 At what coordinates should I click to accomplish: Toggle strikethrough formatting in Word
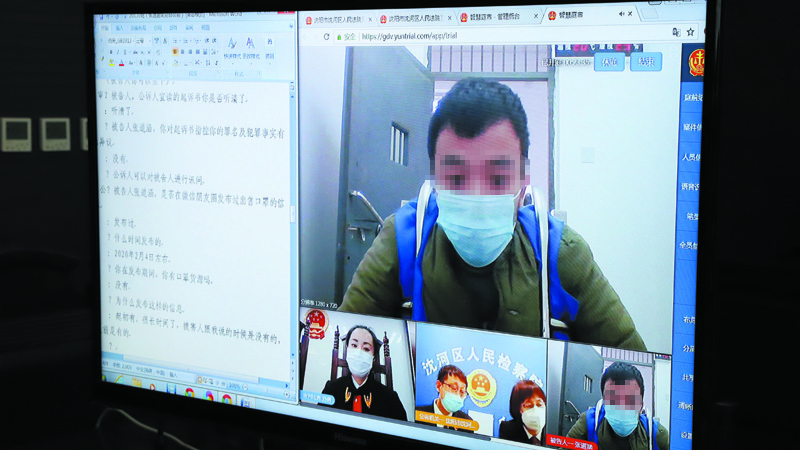[135, 52]
